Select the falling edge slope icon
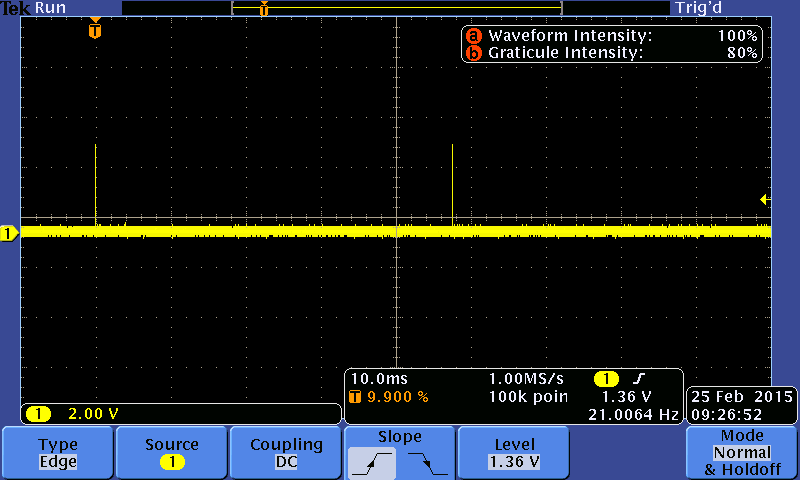Viewport: 800px width, 480px height. tap(428, 463)
